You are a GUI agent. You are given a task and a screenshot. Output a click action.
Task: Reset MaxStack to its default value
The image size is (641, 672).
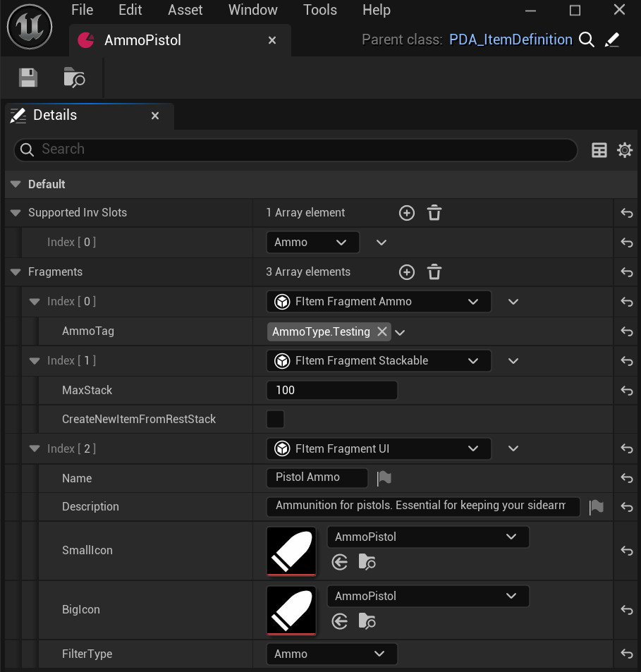[626, 391]
